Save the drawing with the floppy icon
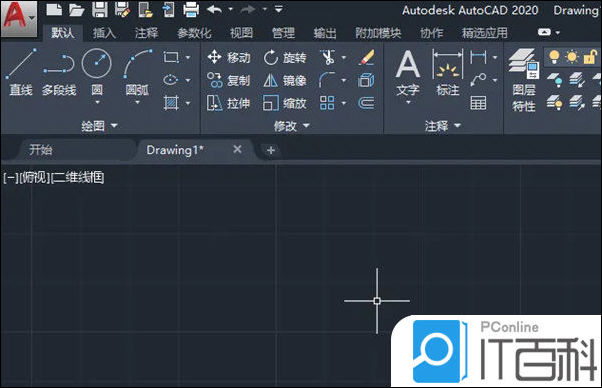Viewport: 602px width, 388px height. click(x=99, y=9)
